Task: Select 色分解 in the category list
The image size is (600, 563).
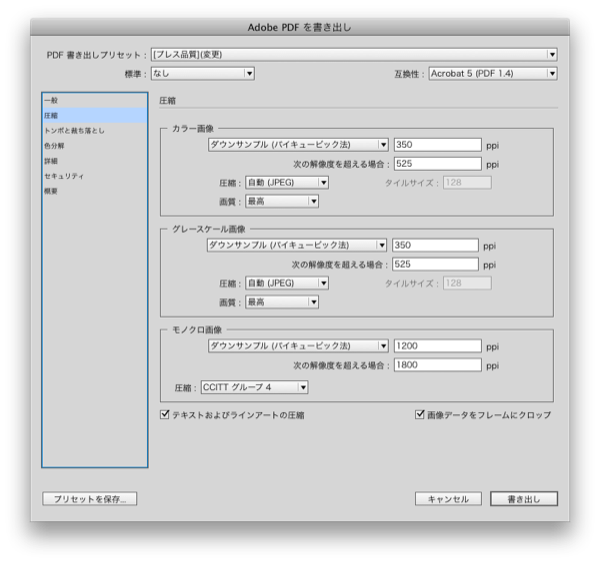Action: 95,146
